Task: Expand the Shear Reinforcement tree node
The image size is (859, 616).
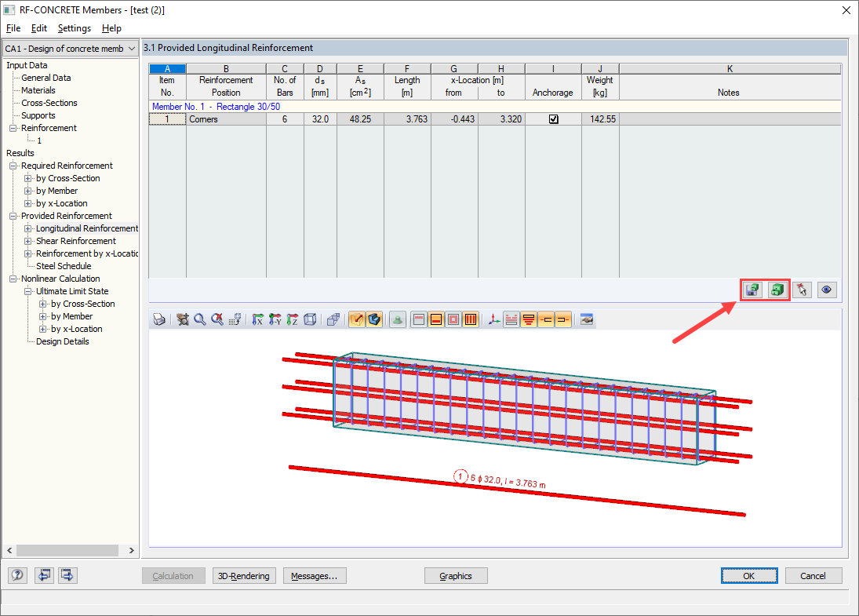Action: click(x=27, y=241)
